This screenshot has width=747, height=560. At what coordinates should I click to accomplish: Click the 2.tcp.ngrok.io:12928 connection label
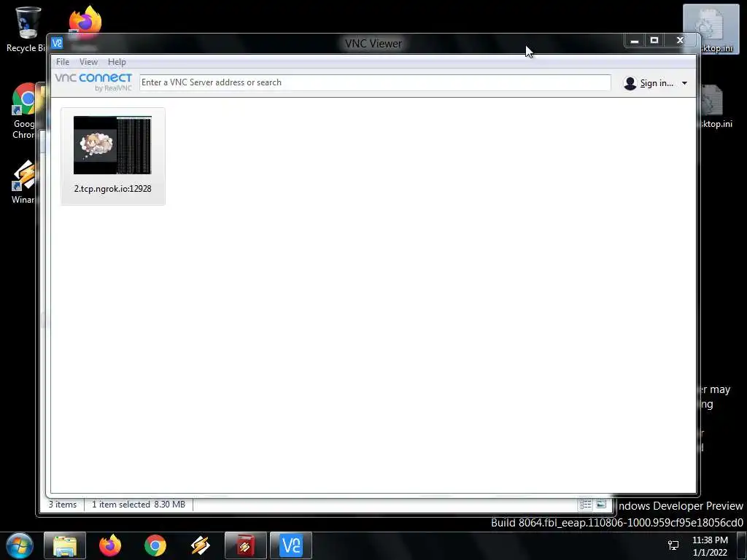pos(113,189)
